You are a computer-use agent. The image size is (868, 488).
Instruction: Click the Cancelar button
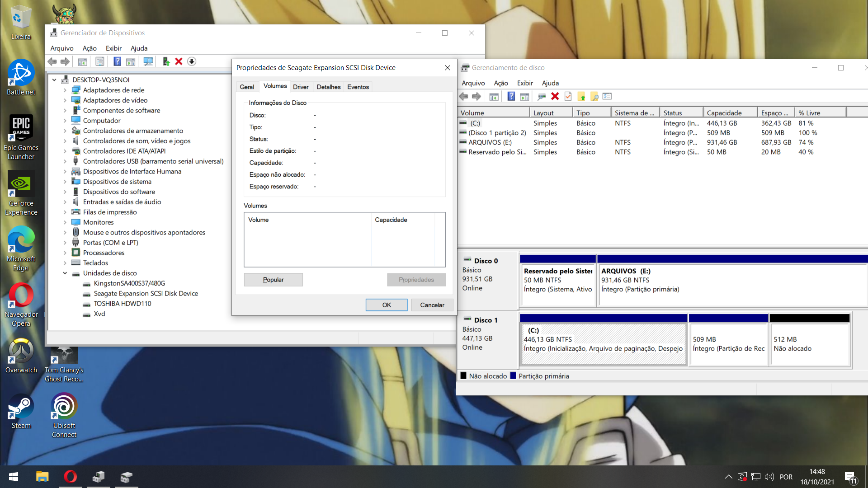432,305
